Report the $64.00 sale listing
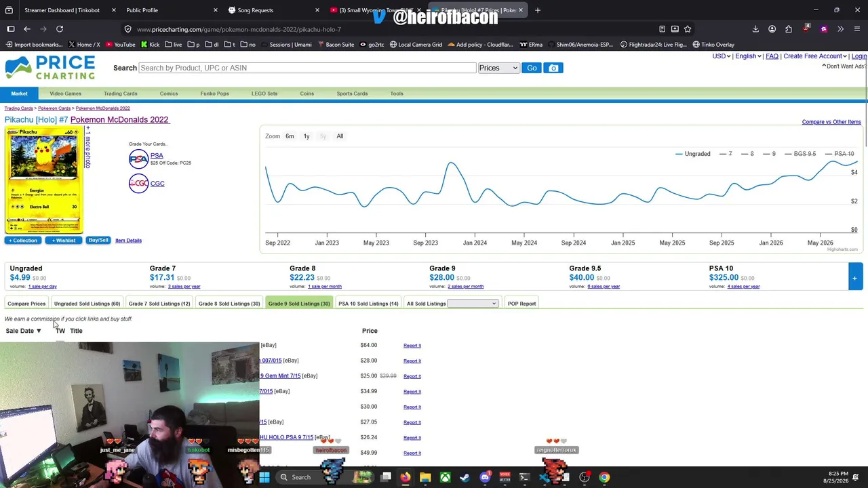Viewport: 868px width, 488px height. pyautogui.click(x=412, y=346)
